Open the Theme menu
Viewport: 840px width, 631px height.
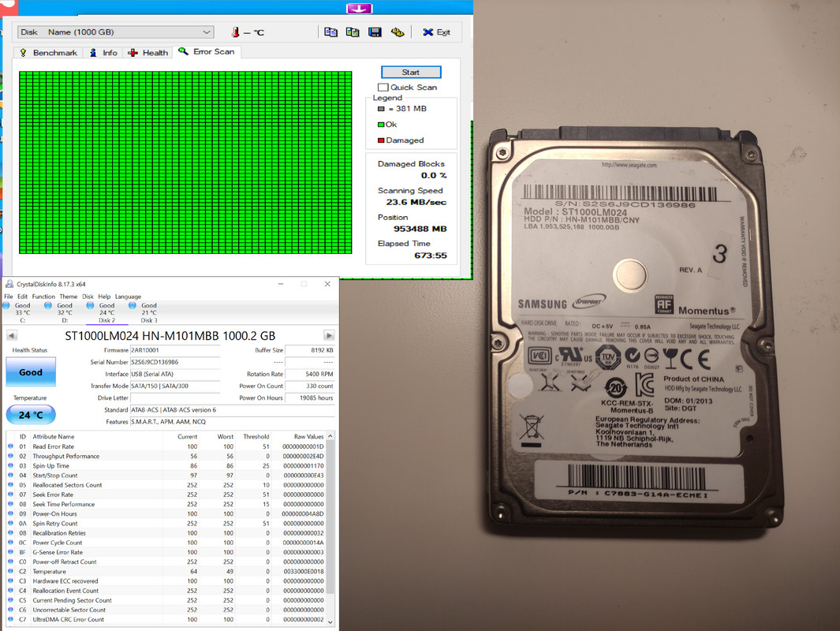68,297
